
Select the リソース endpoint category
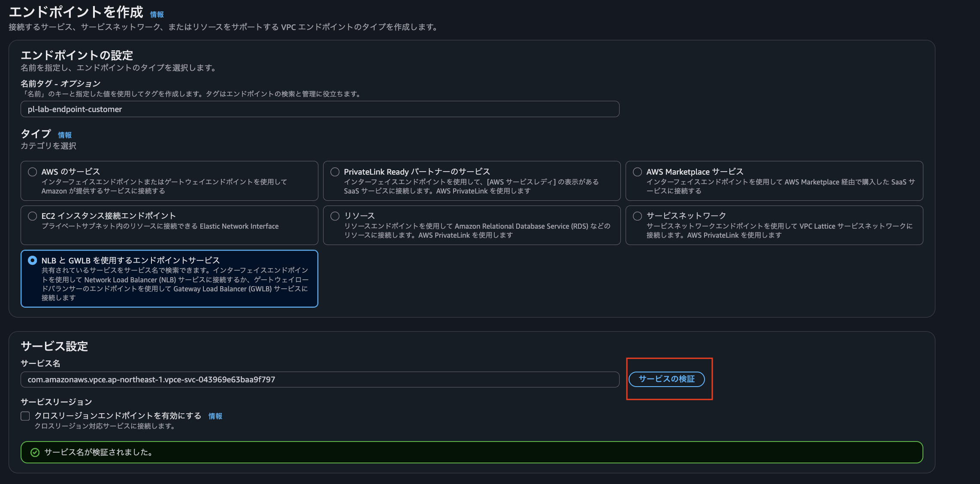336,216
